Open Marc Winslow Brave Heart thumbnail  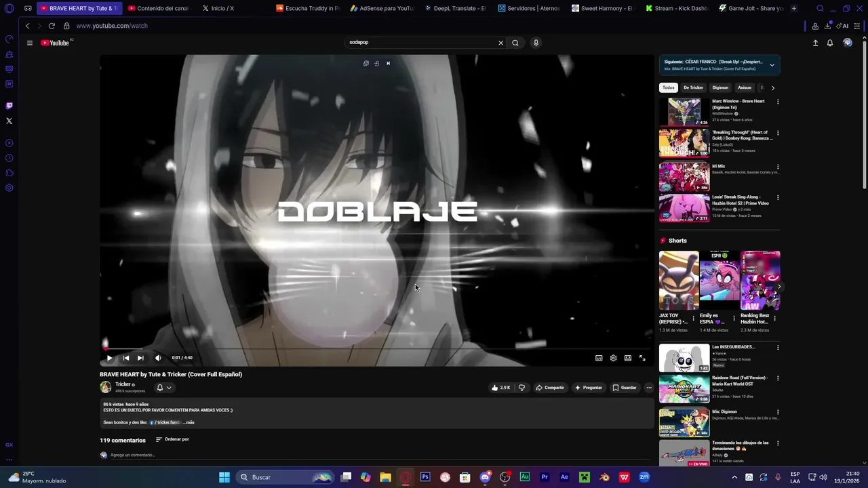684,112
